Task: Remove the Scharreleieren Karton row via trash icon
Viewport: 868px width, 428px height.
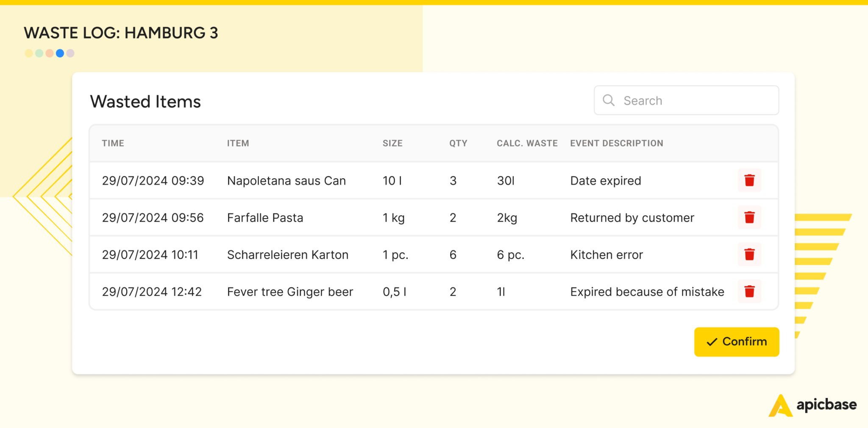Action: [x=749, y=254]
